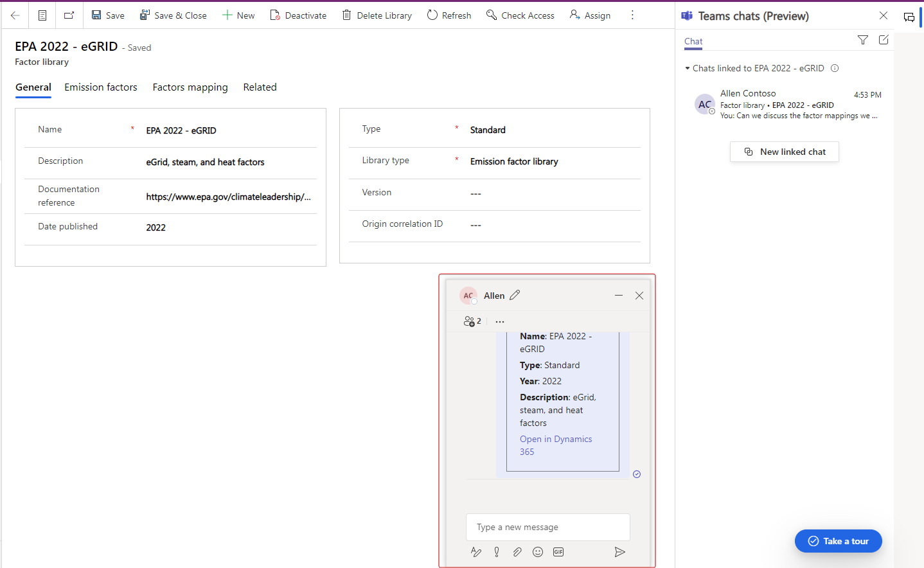Deactivate this factor library
This screenshot has width=924, height=568.
point(298,15)
